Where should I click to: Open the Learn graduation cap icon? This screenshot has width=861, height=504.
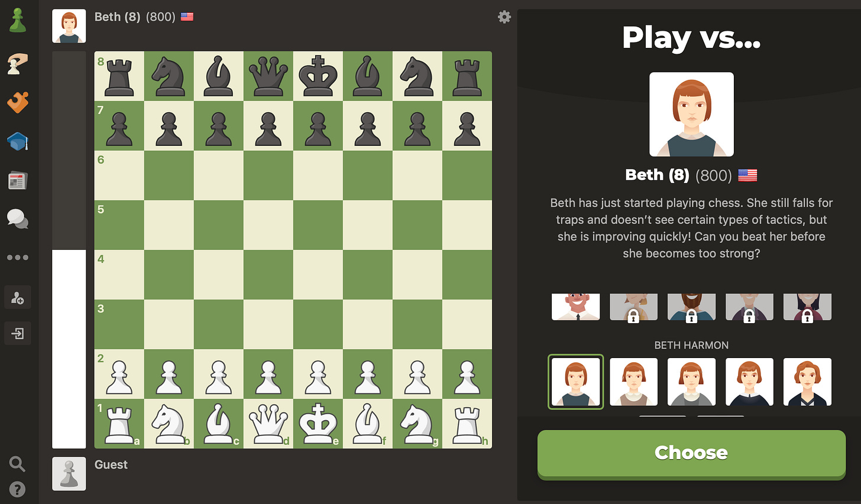[18, 142]
